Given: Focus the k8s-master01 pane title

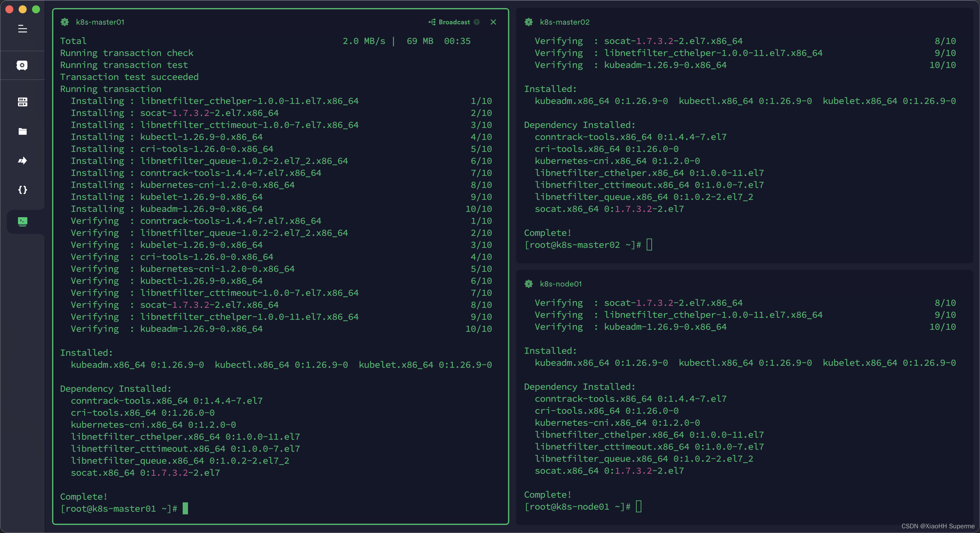Looking at the screenshot, I should point(100,22).
